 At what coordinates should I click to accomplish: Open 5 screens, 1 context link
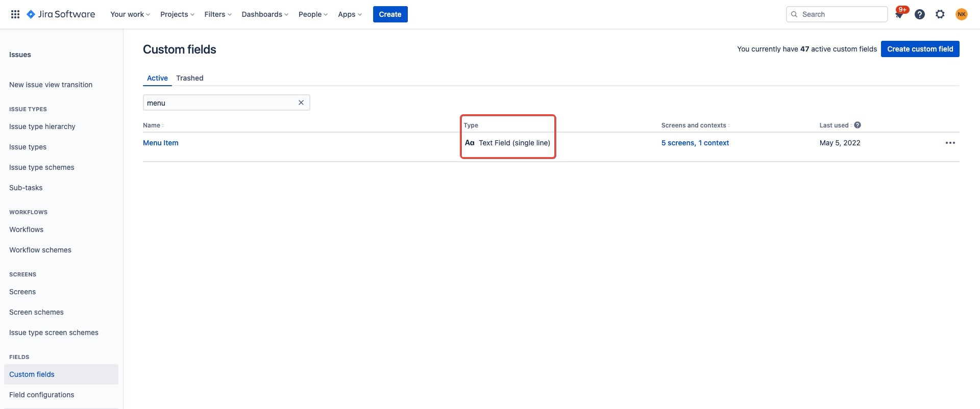click(x=695, y=143)
